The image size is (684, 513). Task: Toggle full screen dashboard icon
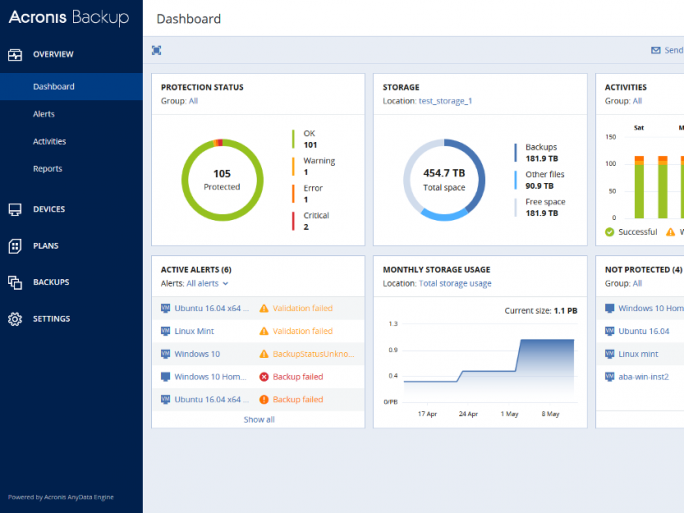(157, 50)
